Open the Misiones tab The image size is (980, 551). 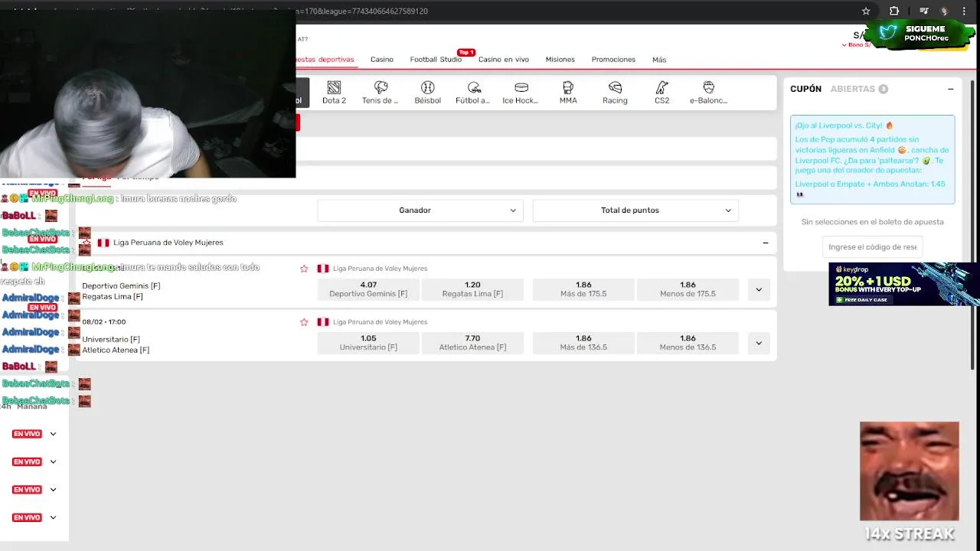(x=560, y=60)
